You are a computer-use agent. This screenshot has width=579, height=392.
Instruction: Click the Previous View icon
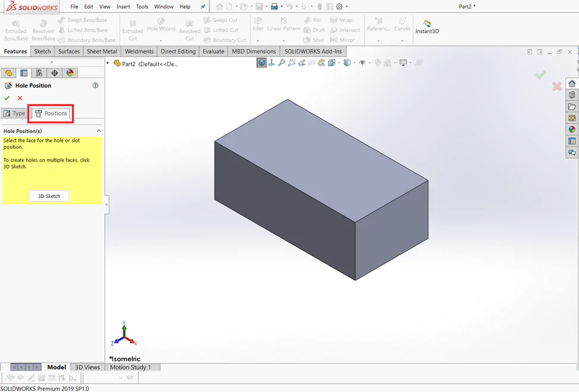301,63
